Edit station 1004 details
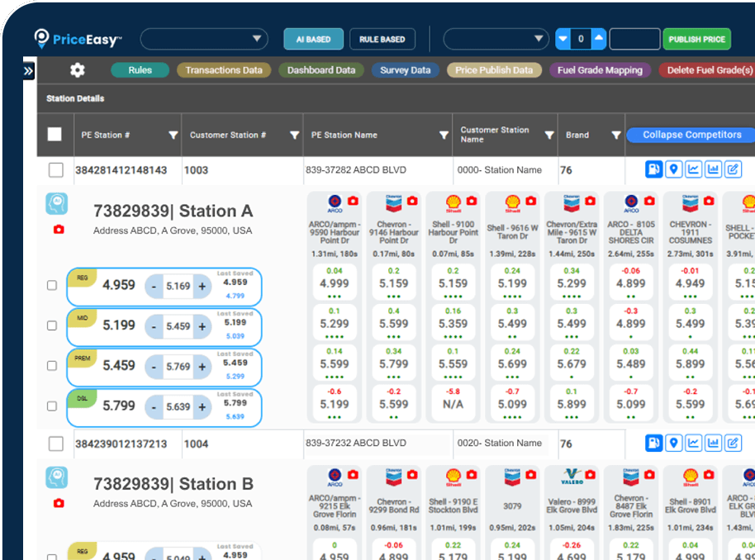Screen dimensions: 755x560 733,443
